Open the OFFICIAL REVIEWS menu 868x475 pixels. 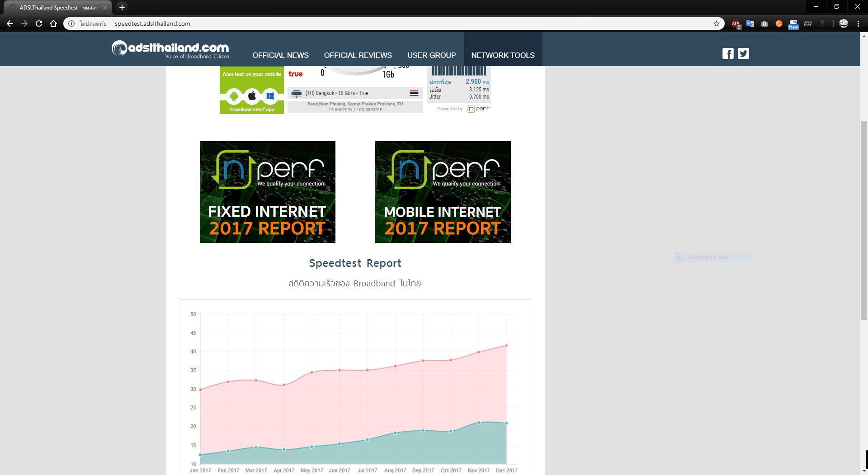tap(358, 55)
